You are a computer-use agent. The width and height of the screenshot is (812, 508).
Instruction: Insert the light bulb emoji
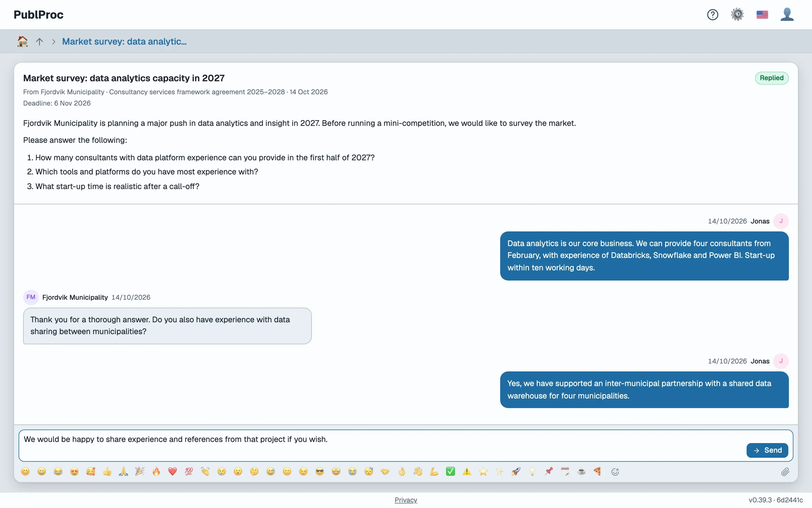pos(532,472)
